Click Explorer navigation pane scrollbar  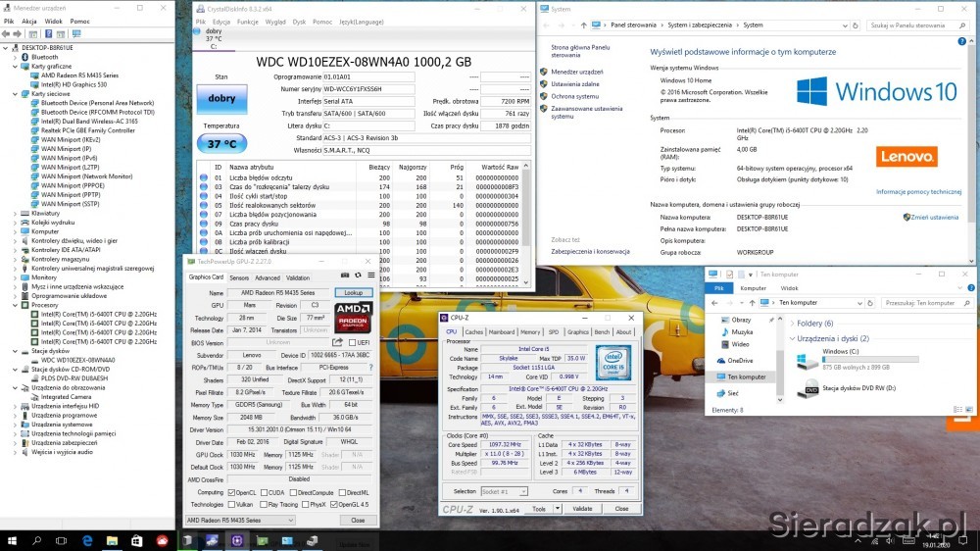780,359
